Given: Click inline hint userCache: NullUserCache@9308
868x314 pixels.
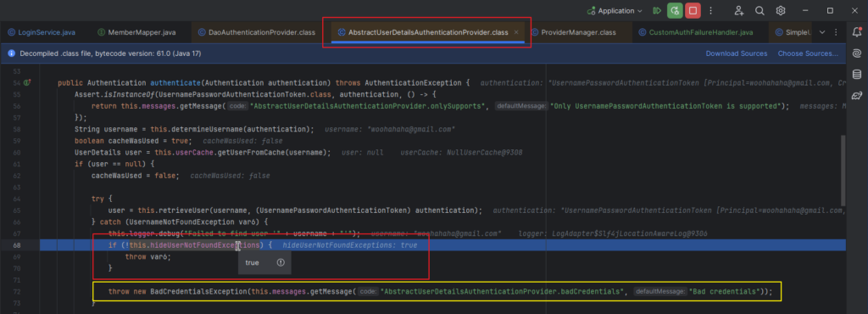Looking at the screenshot, I should (x=462, y=152).
